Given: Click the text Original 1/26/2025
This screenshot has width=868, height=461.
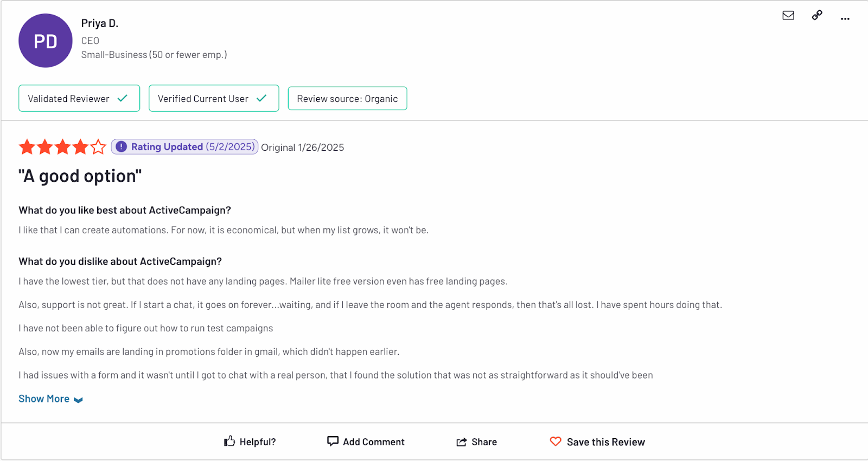Looking at the screenshot, I should [303, 148].
